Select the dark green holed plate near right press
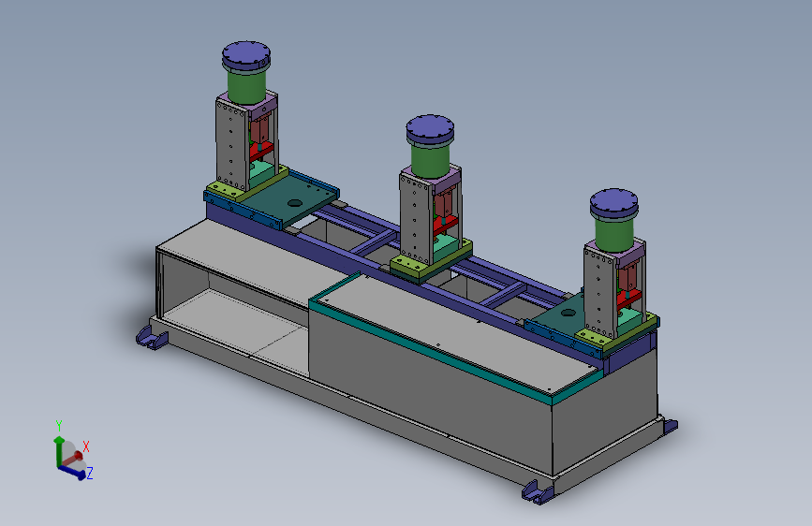This screenshot has width=812, height=526. [x=562, y=316]
